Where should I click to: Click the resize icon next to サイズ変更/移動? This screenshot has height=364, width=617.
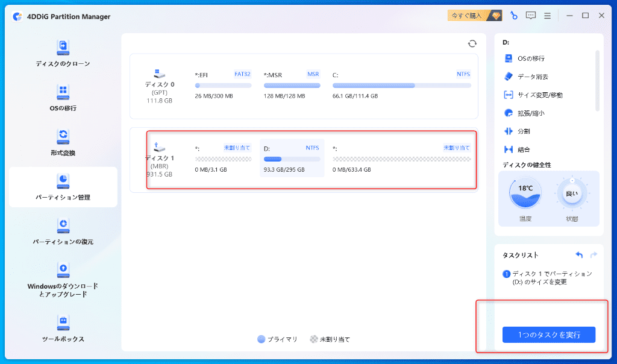tap(509, 95)
